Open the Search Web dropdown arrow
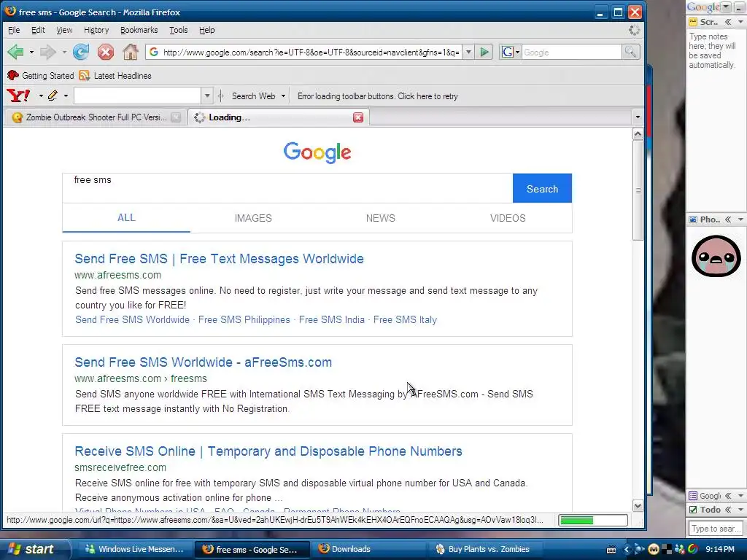 point(283,96)
